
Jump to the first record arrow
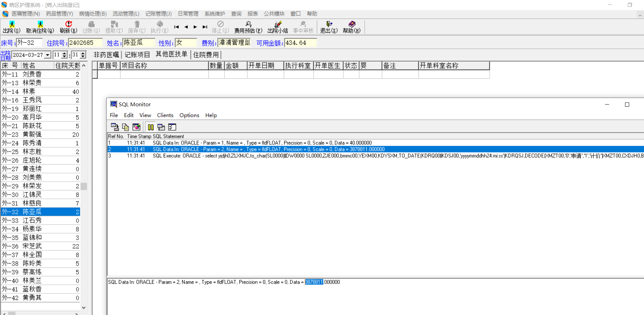click(x=177, y=27)
